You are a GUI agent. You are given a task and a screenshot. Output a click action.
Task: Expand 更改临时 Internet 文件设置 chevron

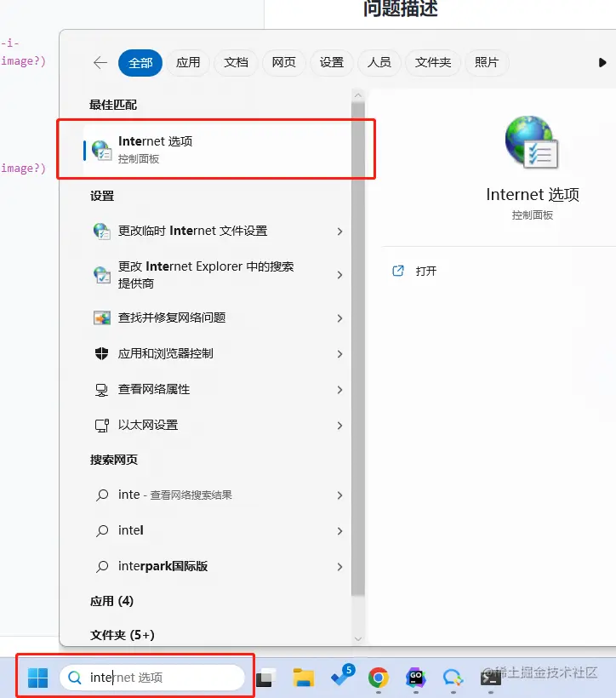coord(339,232)
